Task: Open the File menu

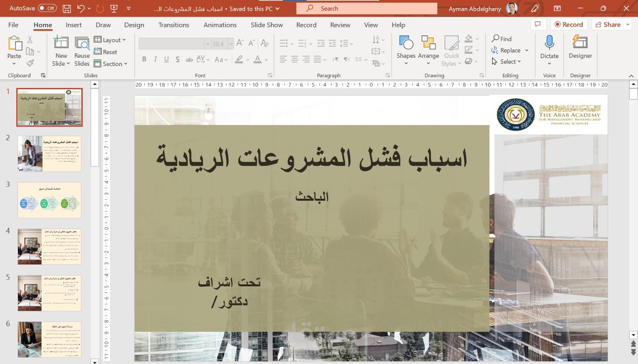Action: tap(13, 25)
